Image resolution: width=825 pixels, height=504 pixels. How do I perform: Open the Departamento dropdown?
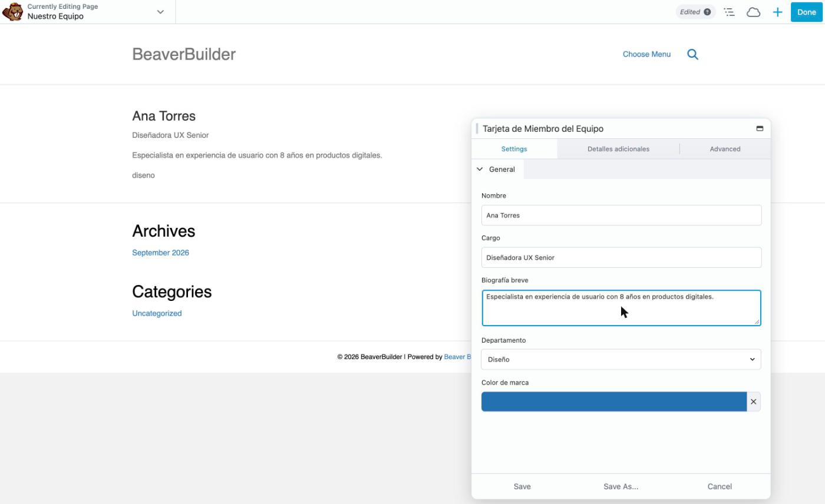pos(621,359)
